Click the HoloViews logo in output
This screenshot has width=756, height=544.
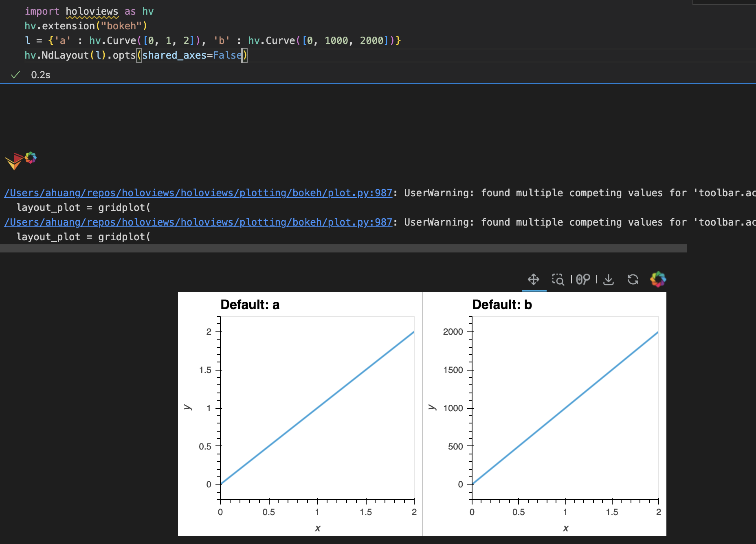pos(14,161)
